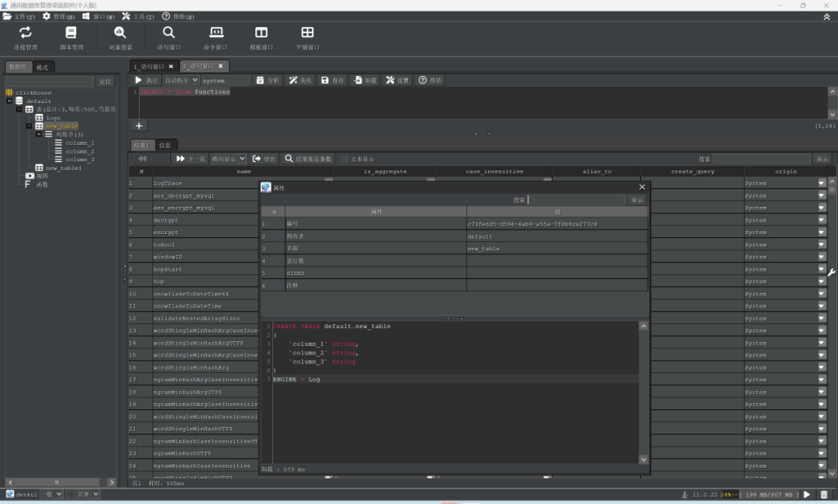Collapse the 列集合(3) columns node
The height and width of the screenshot is (504, 838).
pos(39,134)
